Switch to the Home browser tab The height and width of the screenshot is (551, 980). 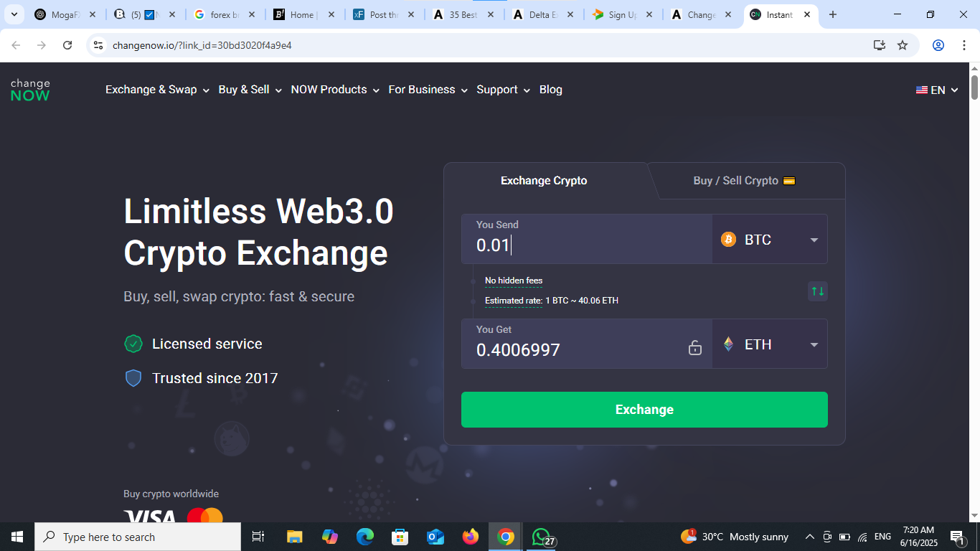(303, 14)
